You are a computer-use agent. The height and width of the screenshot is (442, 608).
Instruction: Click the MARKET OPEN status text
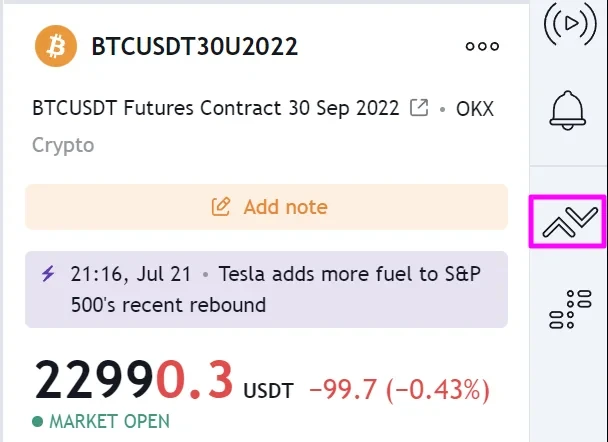pos(109,421)
